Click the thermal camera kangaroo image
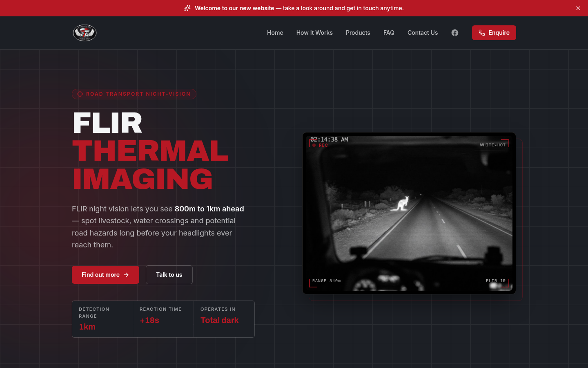The image size is (588, 368). coord(409,213)
